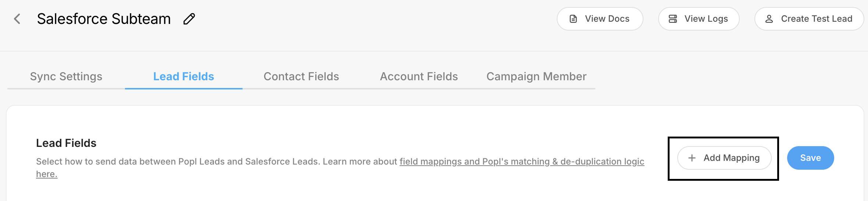Click the underlined "here." link text
The image size is (868, 201).
(x=47, y=174)
